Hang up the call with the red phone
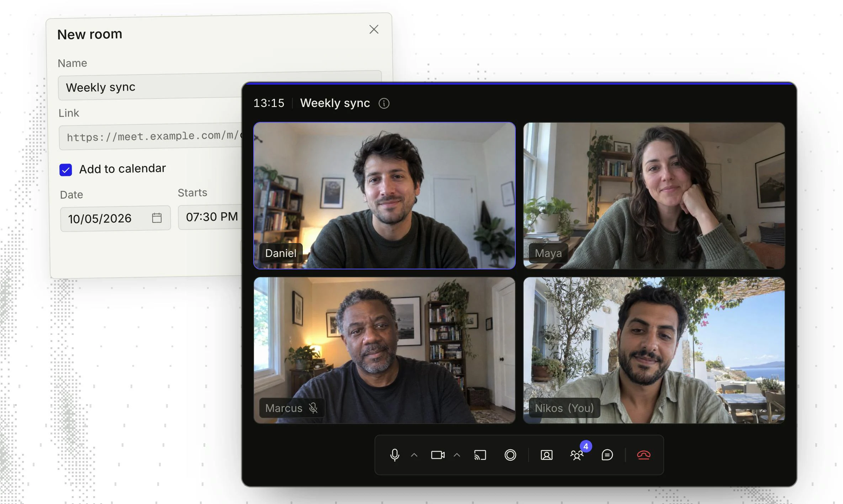This screenshot has width=843, height=504. (x=644, y=455)
